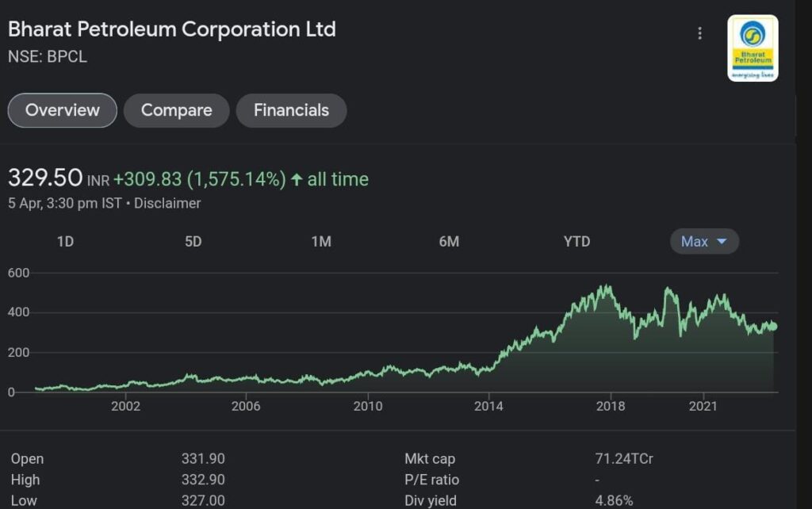
Task: Open the three-dot more options menu
Action: pyautogui.click(x=699, y=33)
